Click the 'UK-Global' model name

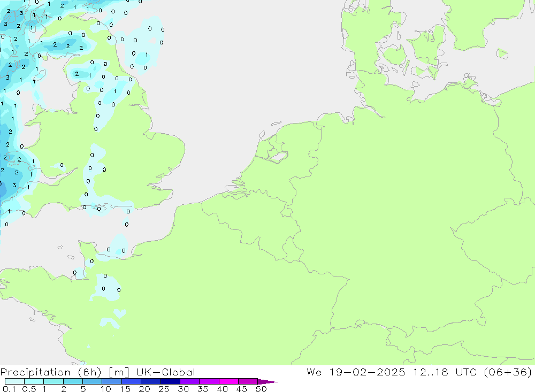(x=166, y=372)
